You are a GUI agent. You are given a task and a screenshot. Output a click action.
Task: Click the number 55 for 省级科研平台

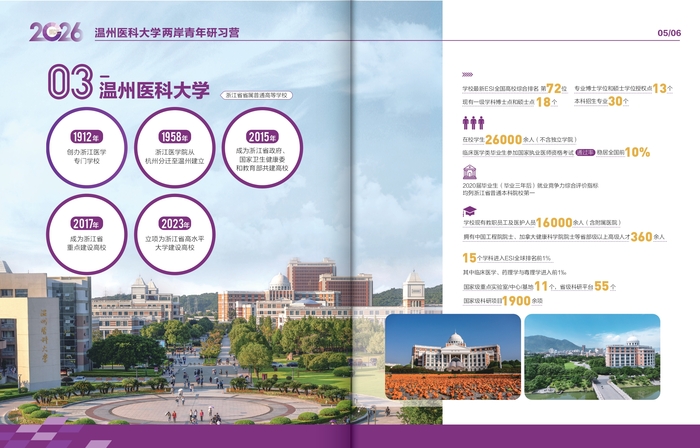pyautogui.click(x=602, y=286)
